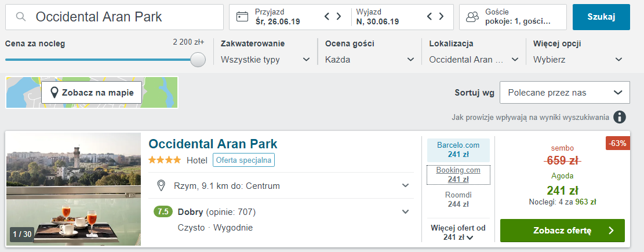Click the hotel location pin icon
The height and width of the screenshot is (252, 644).
pos(161,185)
